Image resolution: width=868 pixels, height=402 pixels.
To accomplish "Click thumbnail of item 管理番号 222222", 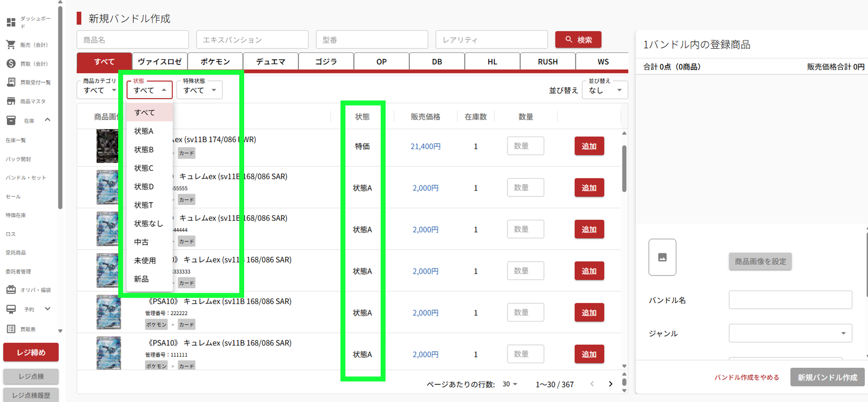I will pyautogui.click(x=109, y=312).
